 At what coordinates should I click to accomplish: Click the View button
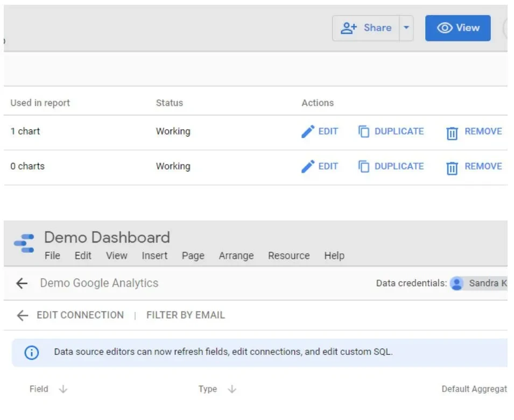pos(458,28)
